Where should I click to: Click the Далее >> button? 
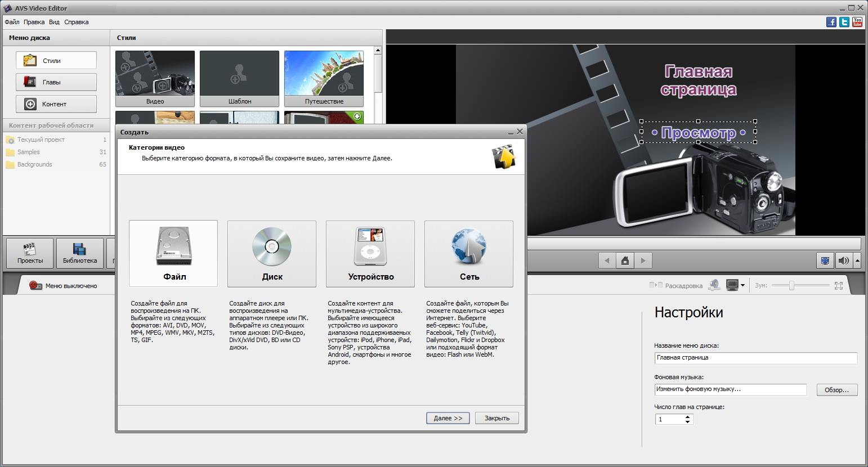pyautogui.click(x=448, y=418)
